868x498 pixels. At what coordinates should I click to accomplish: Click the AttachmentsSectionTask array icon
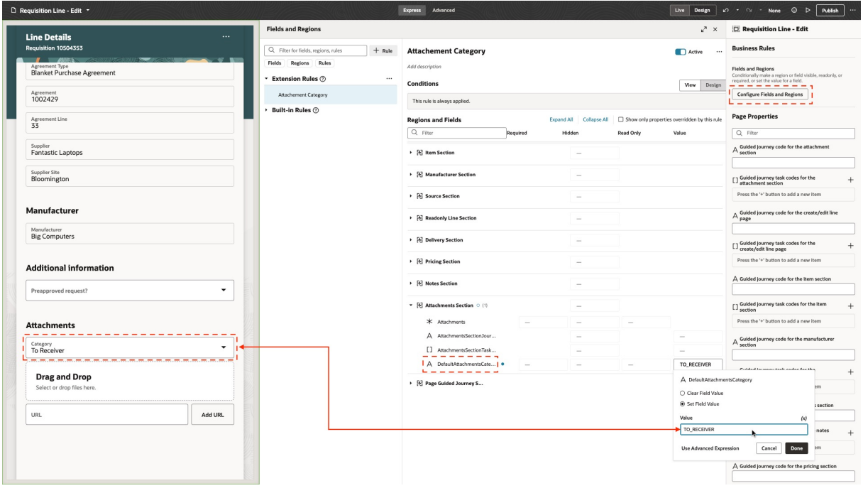pyautogui.click(x=429, y=350)
